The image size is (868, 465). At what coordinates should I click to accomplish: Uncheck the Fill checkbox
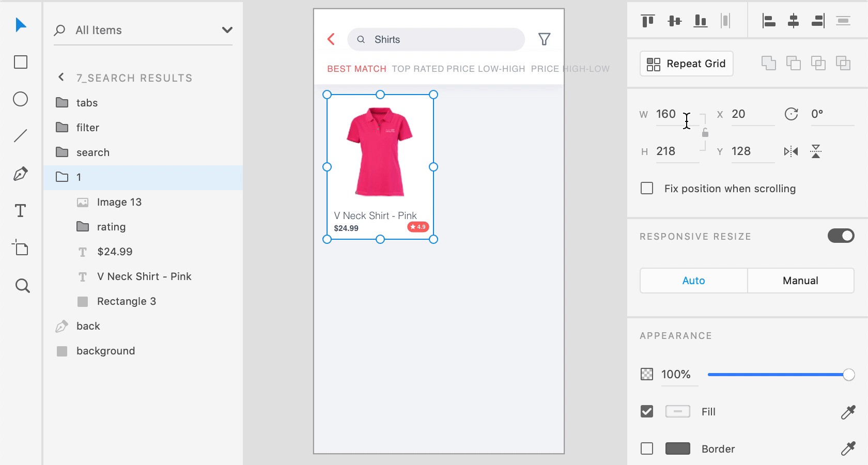coord(647,411)
